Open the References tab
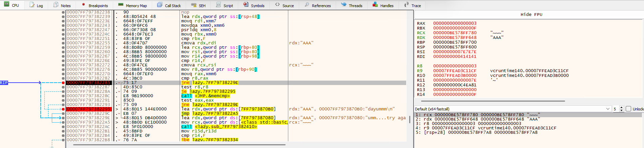644x148 pixels. coord(317,5)
